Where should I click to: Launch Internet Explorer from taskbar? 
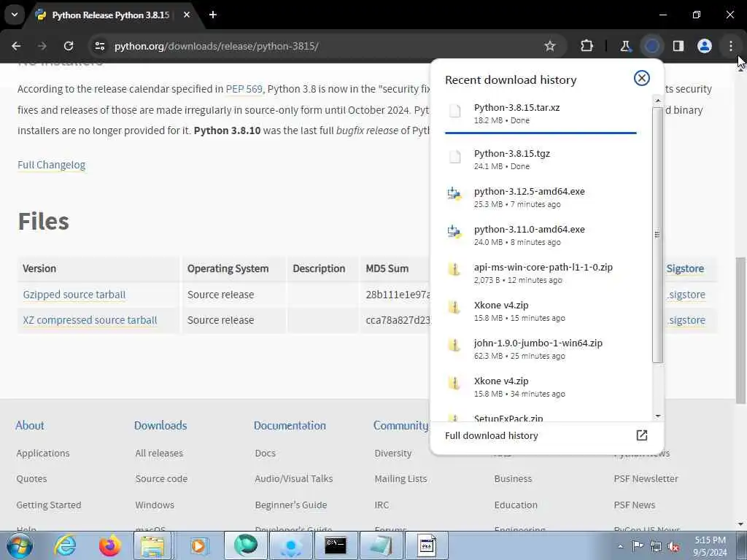click(65, 545)
